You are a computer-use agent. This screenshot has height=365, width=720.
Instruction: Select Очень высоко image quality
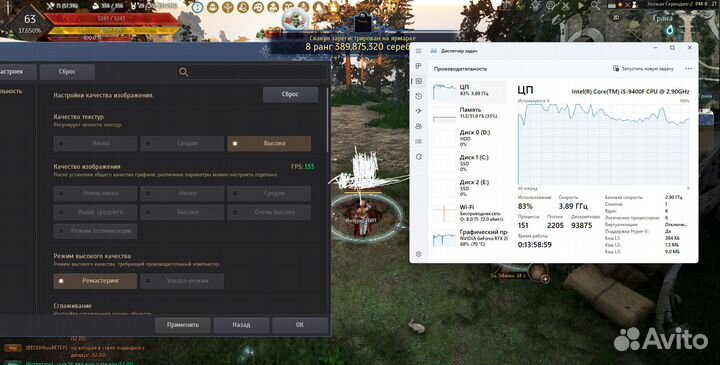point(269,212)
